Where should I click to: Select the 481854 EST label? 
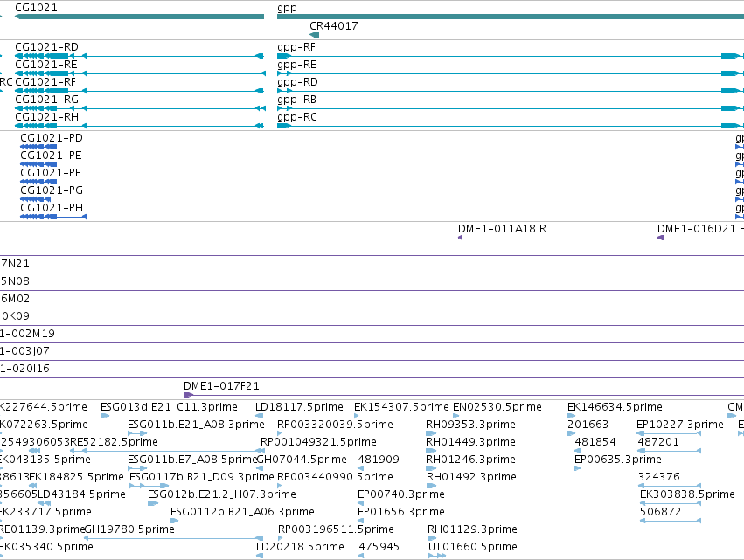coord(595,442)
